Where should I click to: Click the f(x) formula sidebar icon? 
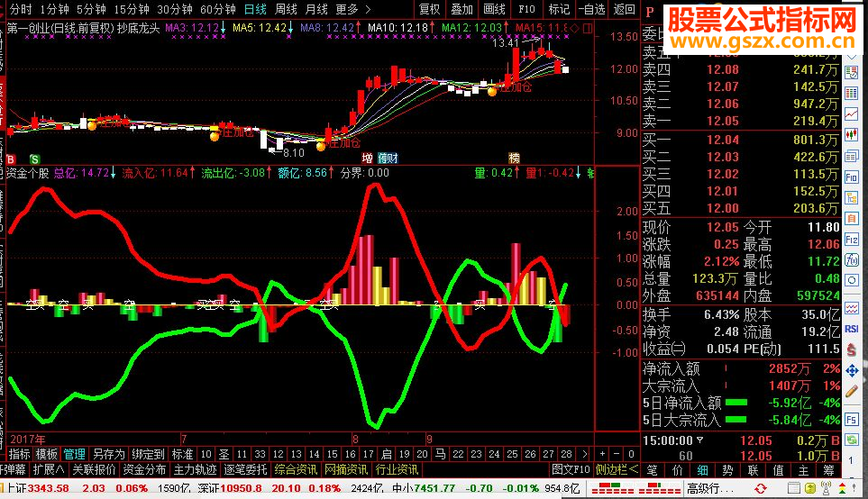[852, 260]
